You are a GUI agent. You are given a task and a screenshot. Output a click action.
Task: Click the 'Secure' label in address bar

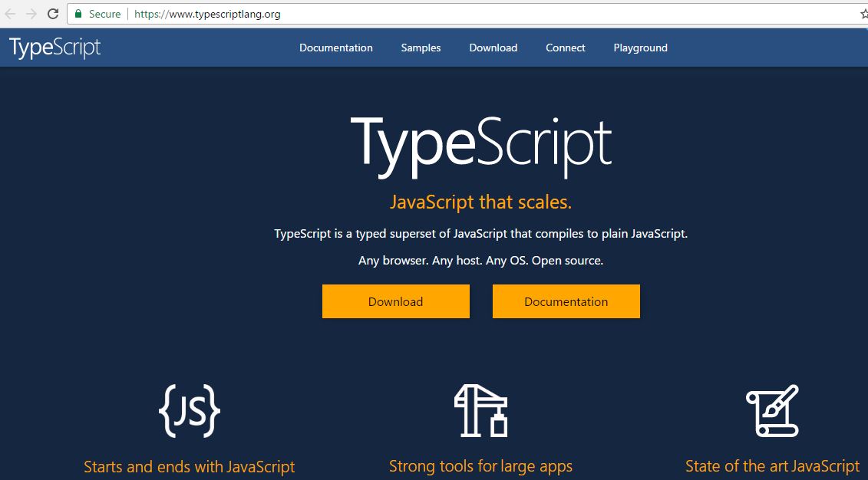pos(104,14)
